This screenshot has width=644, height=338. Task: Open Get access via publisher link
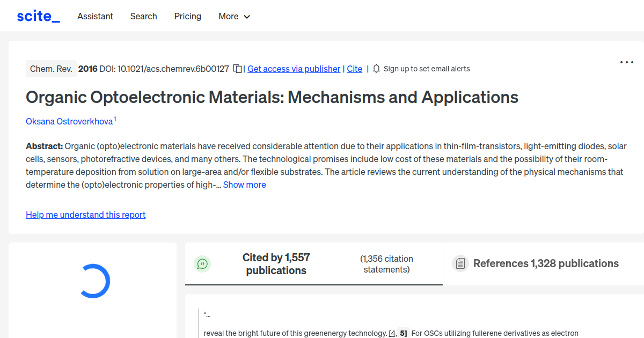pyautogui.click(x=294, y=69)
